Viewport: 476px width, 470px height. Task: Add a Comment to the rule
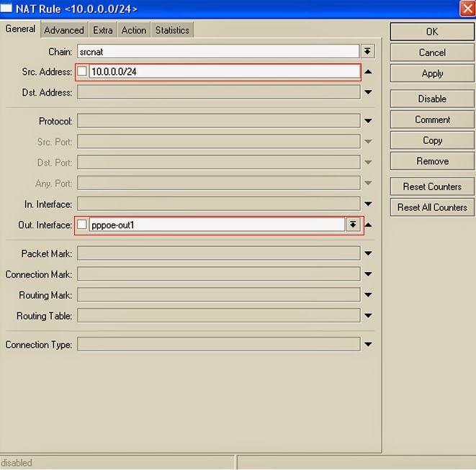pos(432,119)
